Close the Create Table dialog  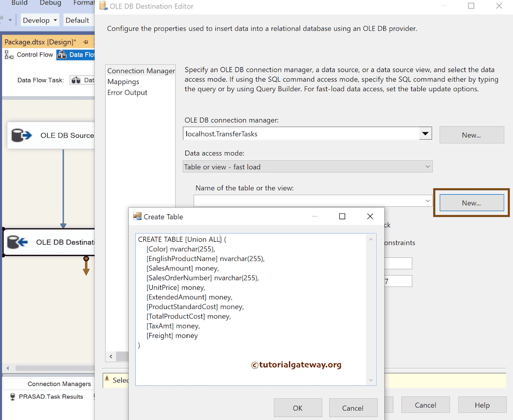(x=370, y=216)
